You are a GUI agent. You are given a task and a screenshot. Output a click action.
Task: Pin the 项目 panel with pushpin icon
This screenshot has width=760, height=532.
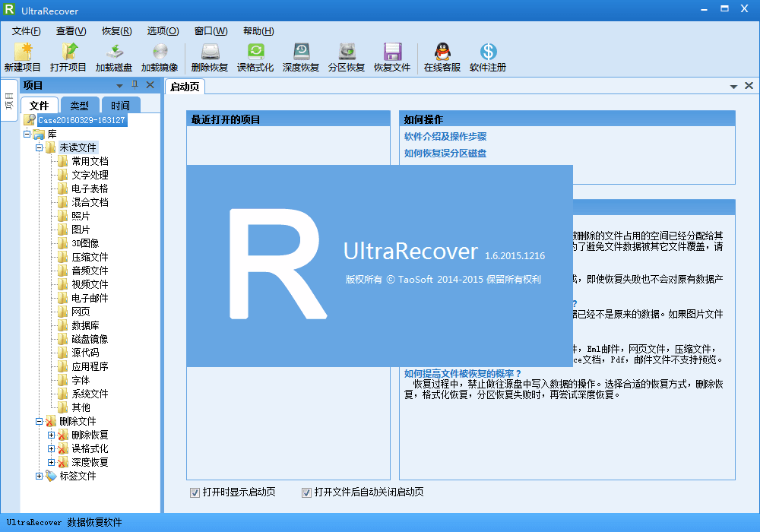(135, 85)
